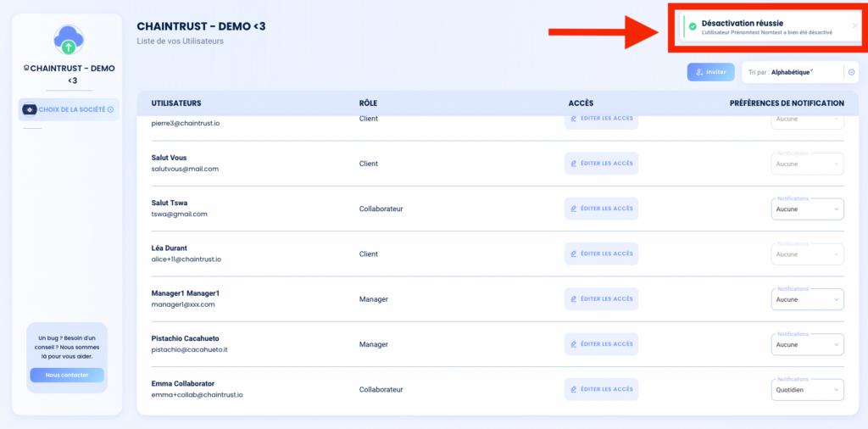Open Quotidien dropdown for Emma Collaborator
The height and width of the screenshot is (429, 868).
[x=808, y=390]
